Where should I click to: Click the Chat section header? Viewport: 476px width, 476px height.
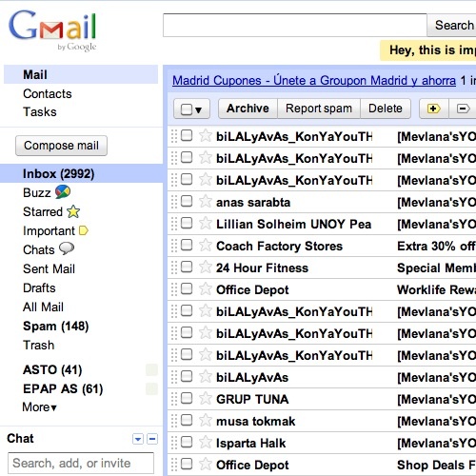click(x=20, y=439)
